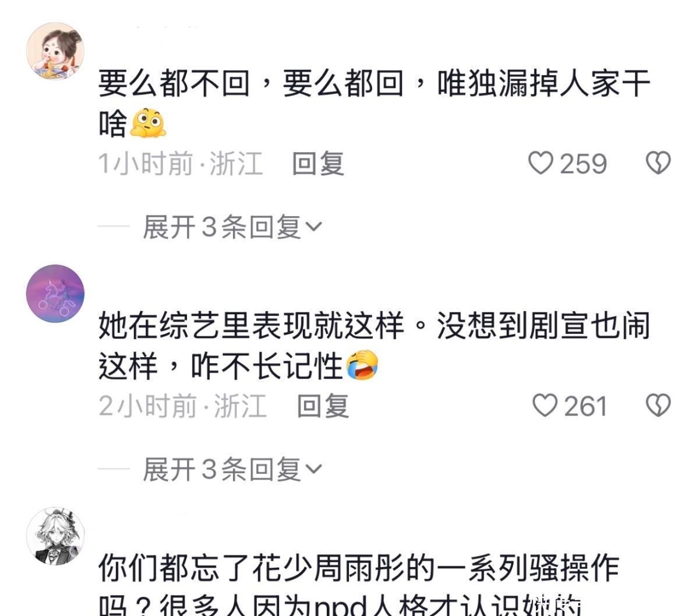The height and width of the screenshot is (616, 699).
Task: Tap the chevron beside second 展开3条回复
Action: point(313,470)
